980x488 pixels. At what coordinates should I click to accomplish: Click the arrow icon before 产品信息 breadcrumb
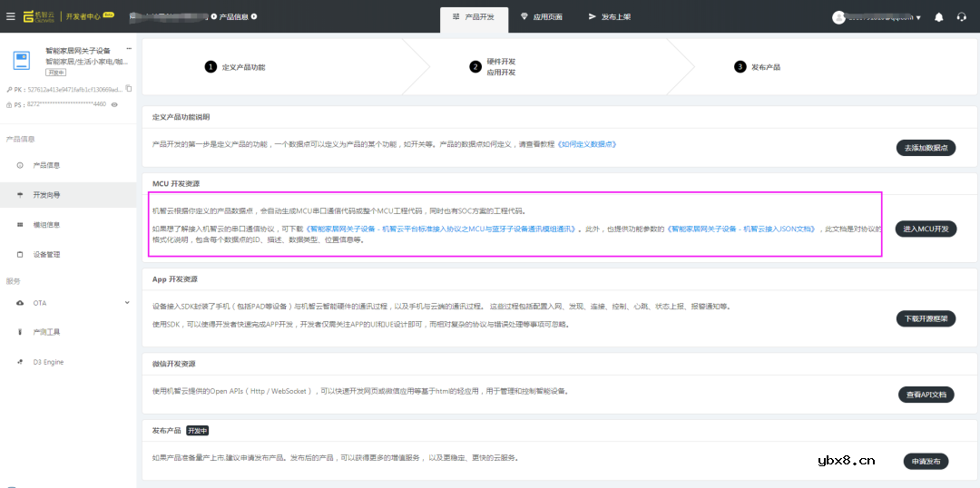tap(214, 16)
